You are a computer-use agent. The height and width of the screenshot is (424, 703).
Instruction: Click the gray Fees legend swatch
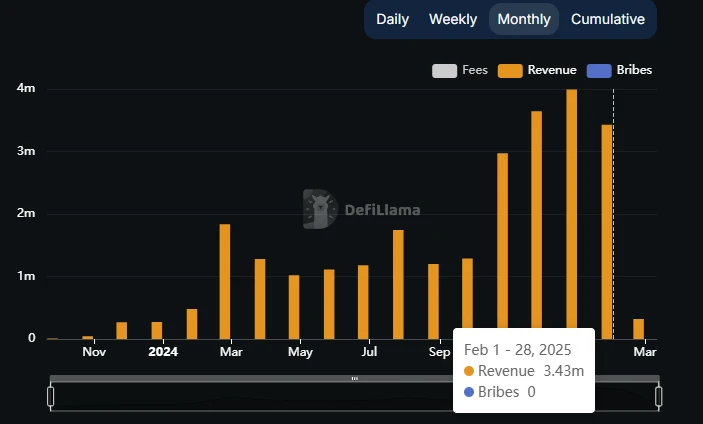pos(444,70)
